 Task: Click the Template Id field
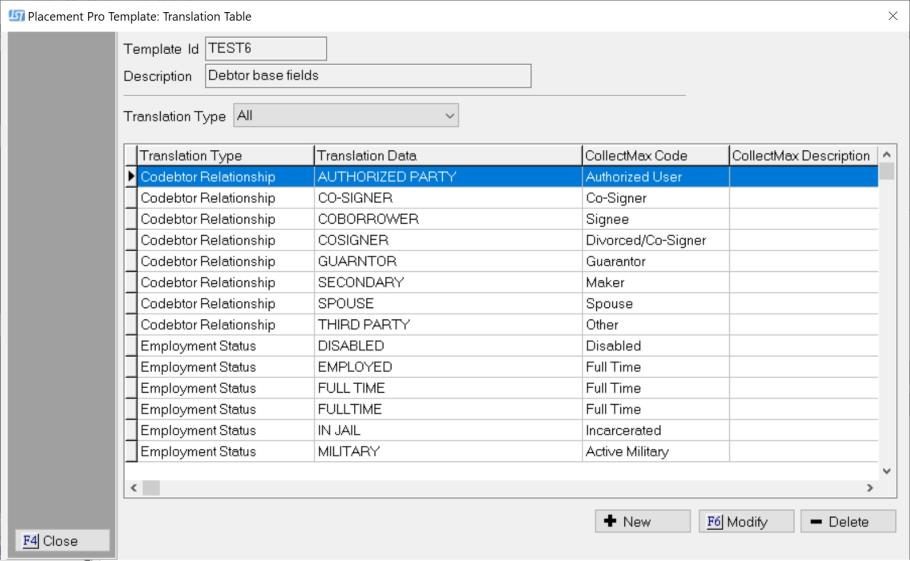tap(265, 49)
